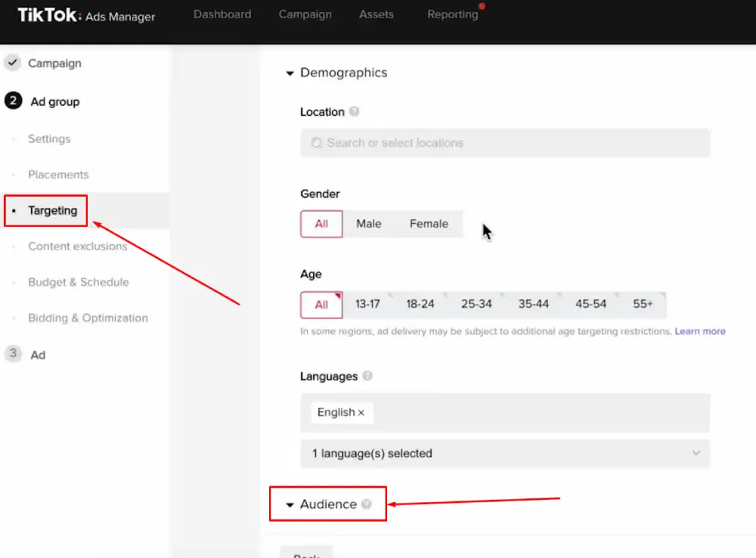Click the Audience help question-mark icon
The height and width of the screenshot is (558, 756).
click(367, 504)
